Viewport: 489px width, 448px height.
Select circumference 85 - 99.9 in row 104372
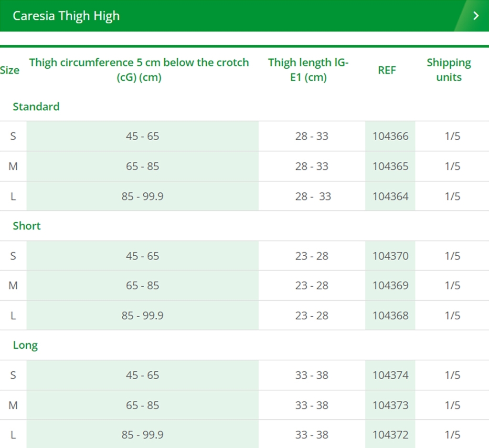142,435
